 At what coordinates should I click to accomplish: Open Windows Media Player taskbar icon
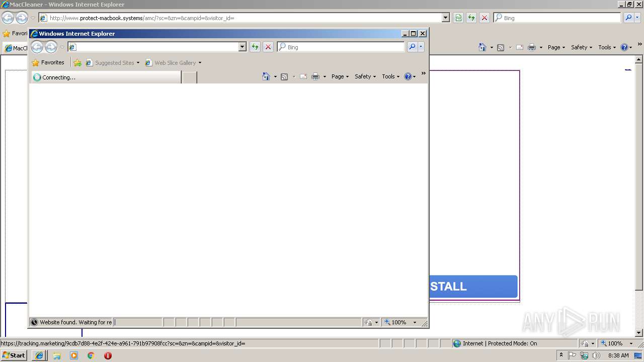(x=74, y=355)
